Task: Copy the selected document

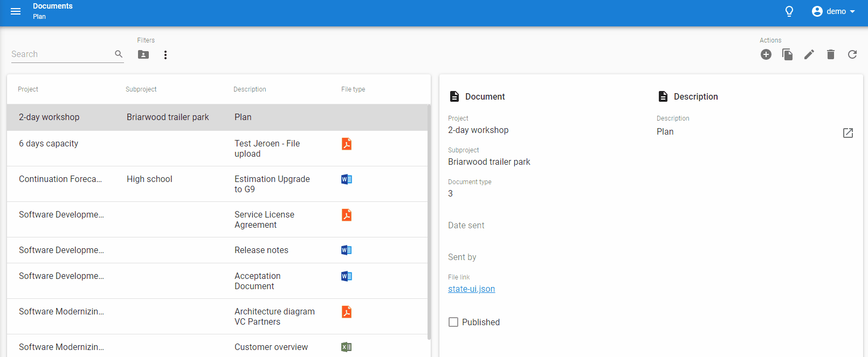Action: pos(788,54)
